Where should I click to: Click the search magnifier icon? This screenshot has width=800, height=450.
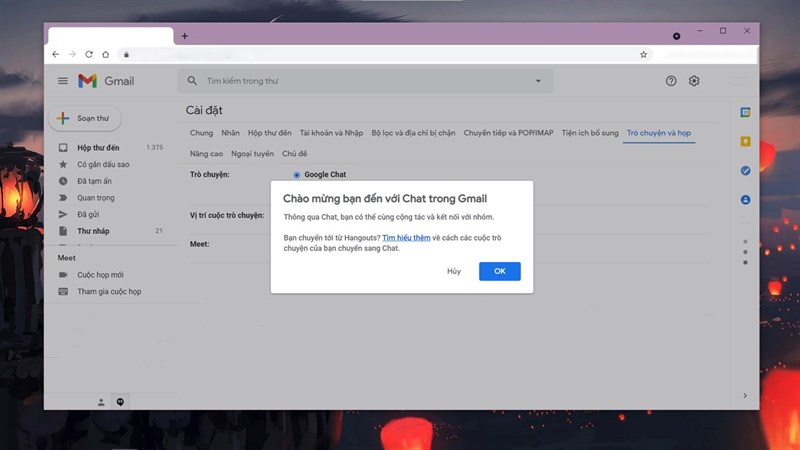[x=192, y=81]
